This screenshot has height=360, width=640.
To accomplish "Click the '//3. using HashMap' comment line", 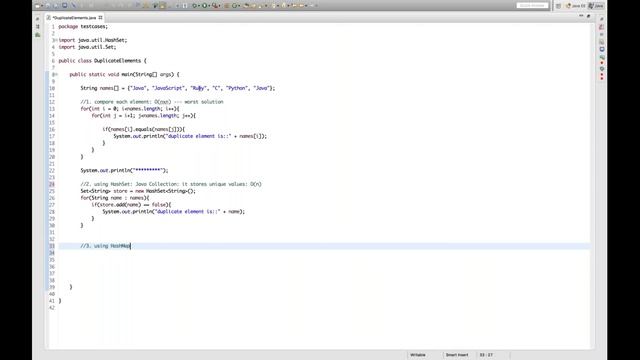I will (x=105, y=246).
